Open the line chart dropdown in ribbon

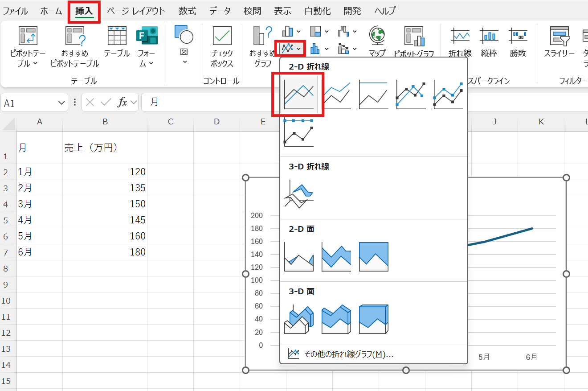pos(292,48)
